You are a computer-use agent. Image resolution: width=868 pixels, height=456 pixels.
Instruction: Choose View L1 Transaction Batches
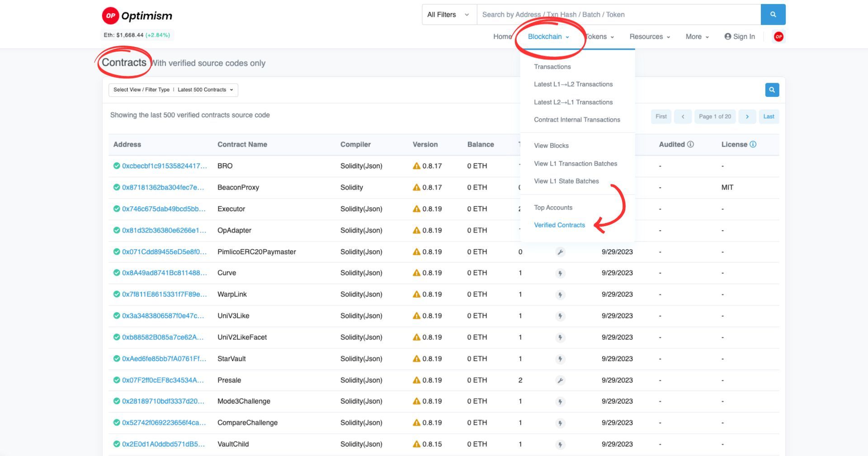pos(576,163)
